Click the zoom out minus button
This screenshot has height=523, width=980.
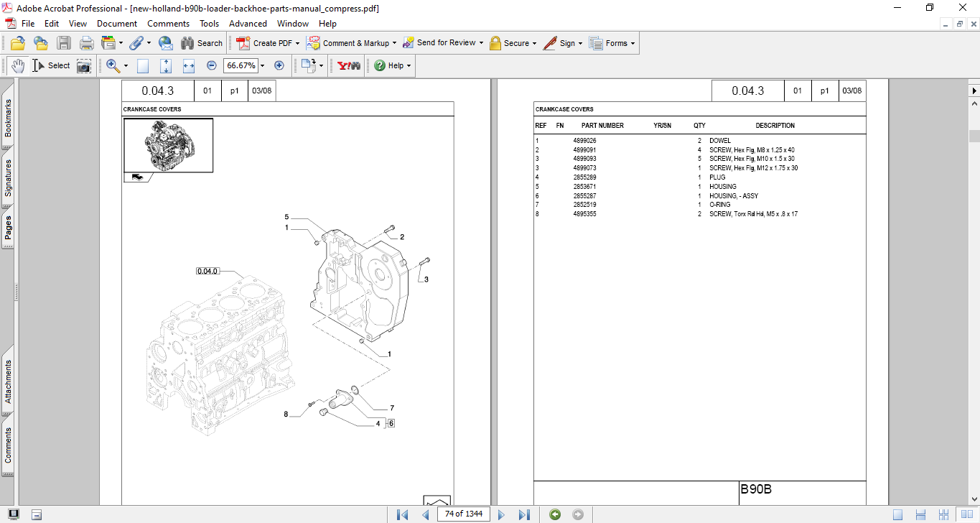(212, 65)
